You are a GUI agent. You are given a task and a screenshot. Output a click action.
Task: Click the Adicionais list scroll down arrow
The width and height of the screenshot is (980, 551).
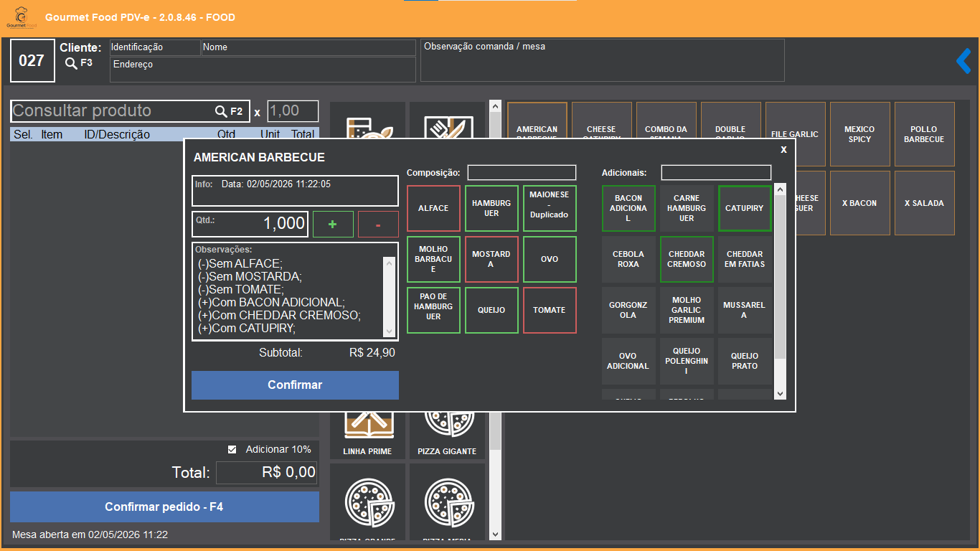pyautogui.click(x=780, y=394)
